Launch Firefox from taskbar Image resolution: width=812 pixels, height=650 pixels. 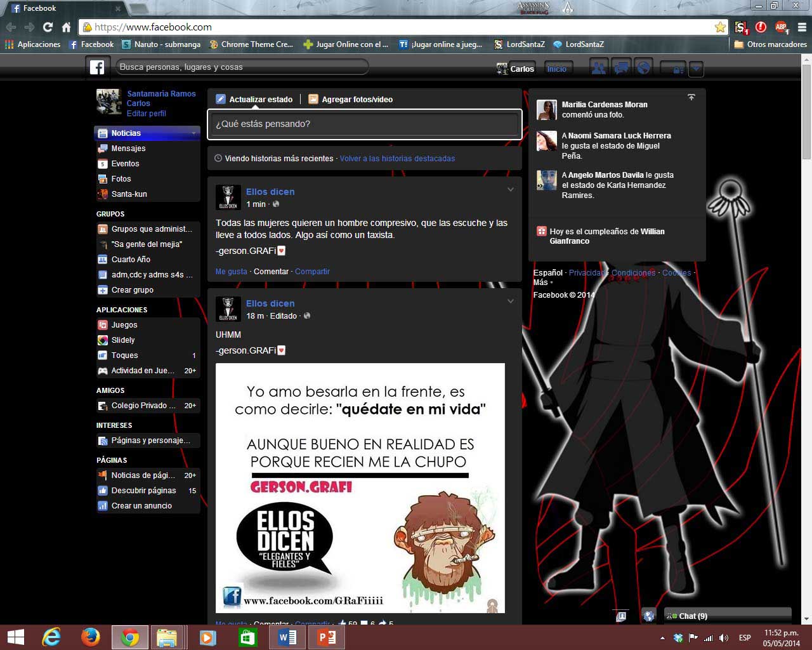pyautogui.click(x=90, y=637)
